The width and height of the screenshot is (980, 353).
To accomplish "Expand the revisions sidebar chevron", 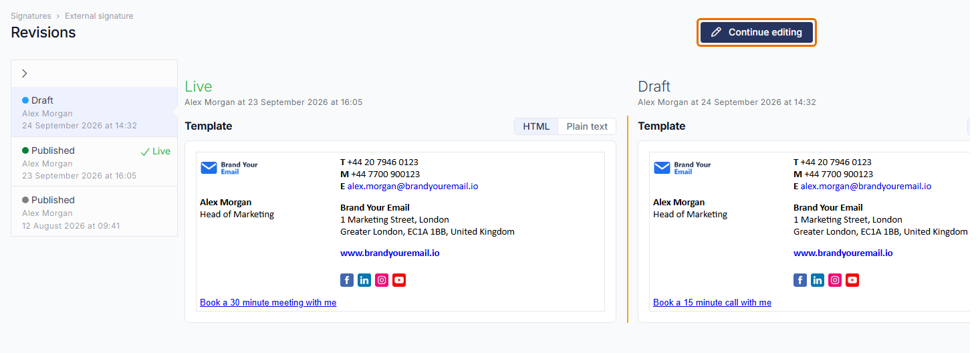I will [25, 74].
